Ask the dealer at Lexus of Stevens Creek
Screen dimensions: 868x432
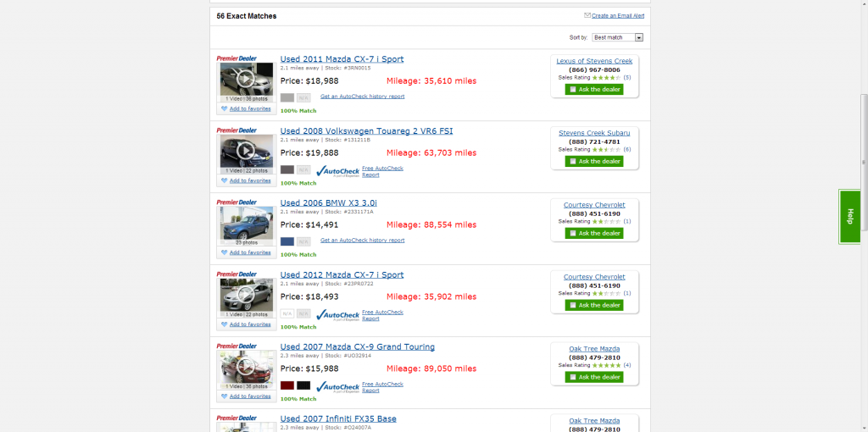[594, 90]
